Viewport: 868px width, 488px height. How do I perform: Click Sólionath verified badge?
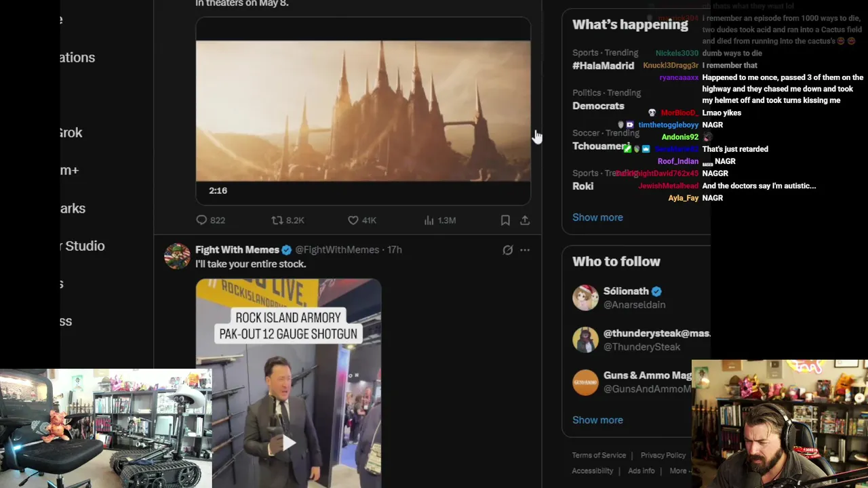coord(656,291)
